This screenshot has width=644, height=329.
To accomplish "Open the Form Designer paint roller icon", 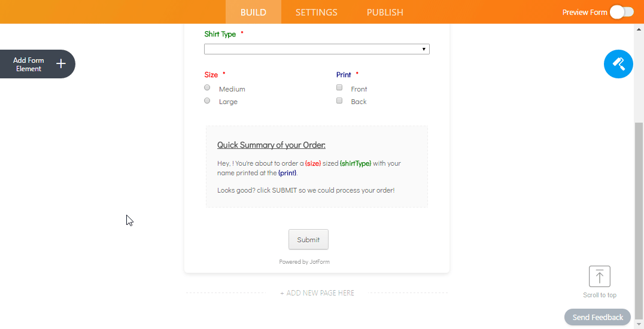I will [x=618, y=63].
